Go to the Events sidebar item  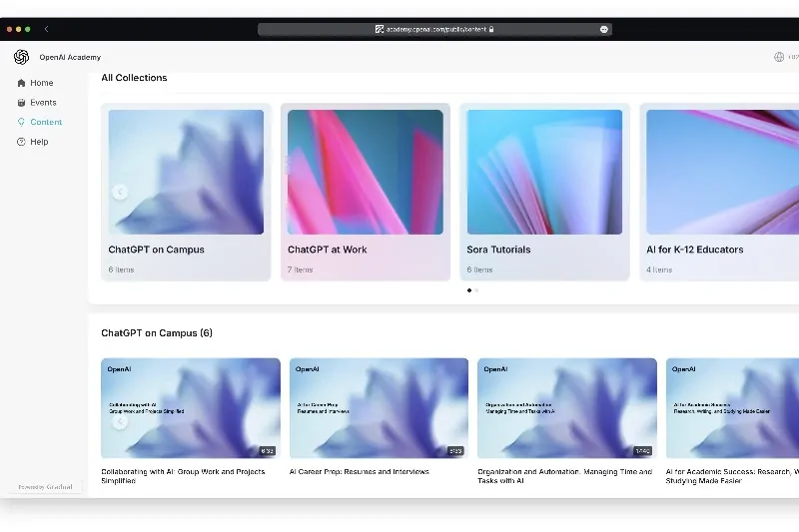(x=43, y=103)
